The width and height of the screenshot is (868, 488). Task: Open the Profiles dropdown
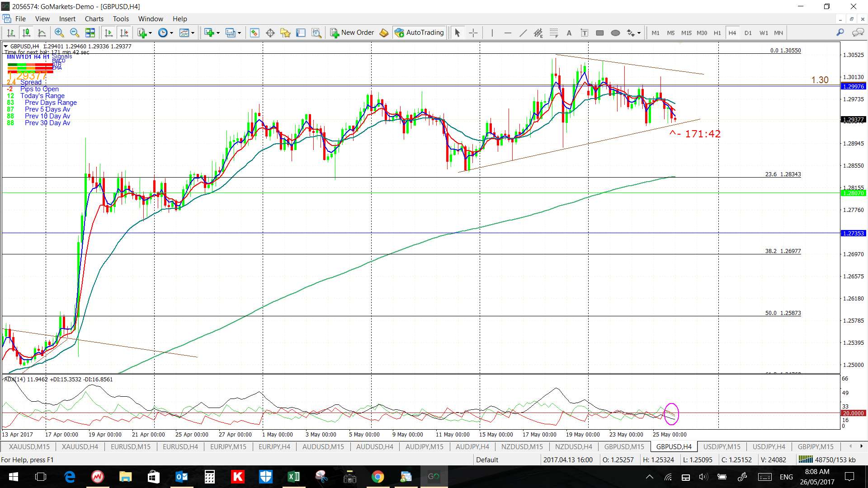coord(233,33)
